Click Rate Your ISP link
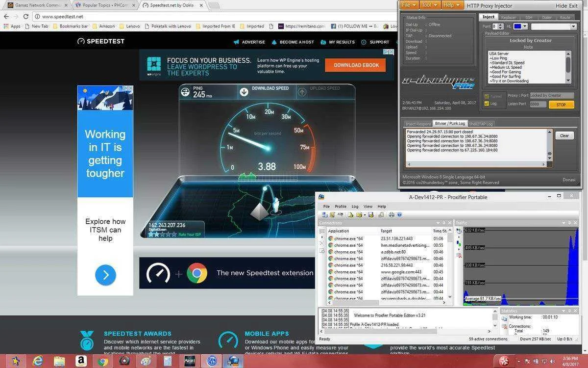 [x=190, y=234]
